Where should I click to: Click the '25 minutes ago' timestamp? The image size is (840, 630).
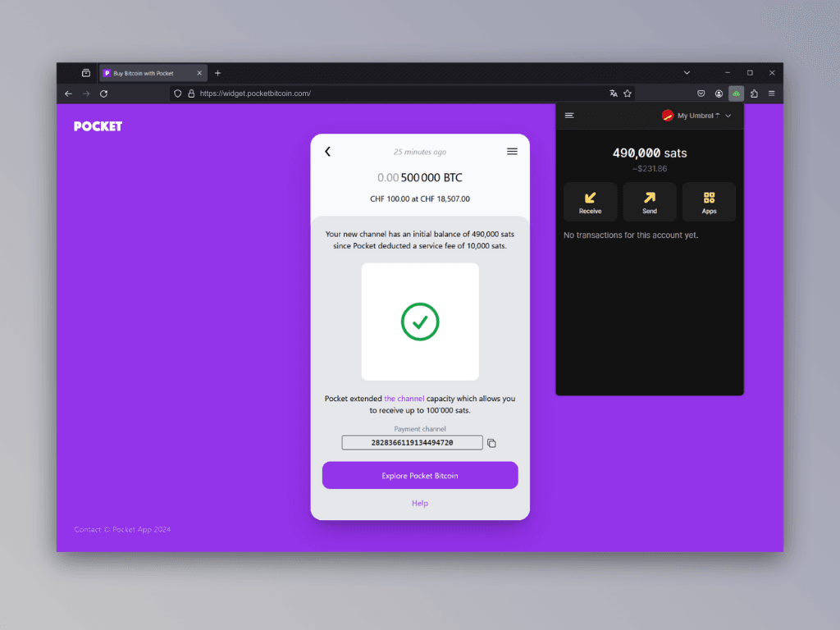point(420,152)
